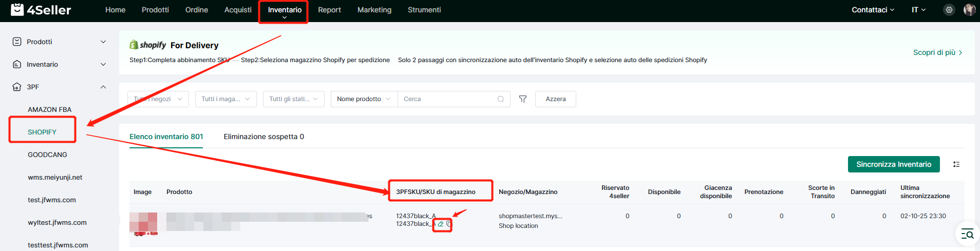
Task: Select AMAZON FBA in sidebar
Action: [x=50, y=109]
